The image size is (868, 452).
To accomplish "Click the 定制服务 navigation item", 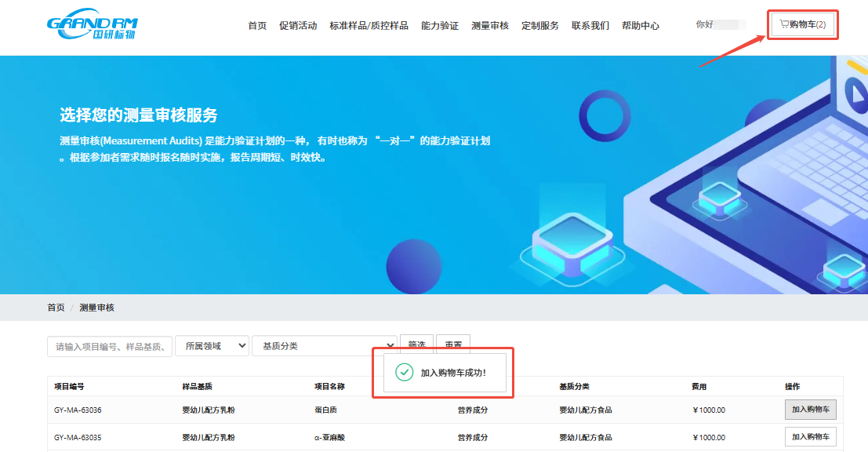I will point(540,26).
